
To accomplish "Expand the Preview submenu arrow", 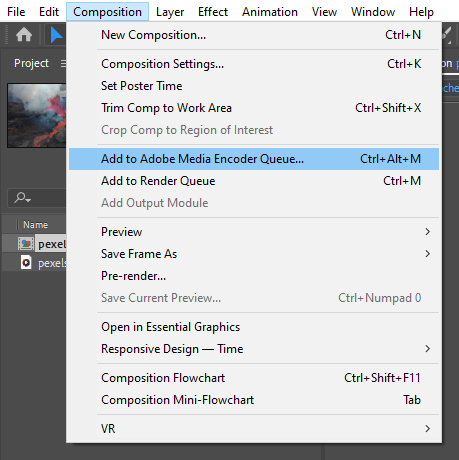I will (x=428, y=232).
